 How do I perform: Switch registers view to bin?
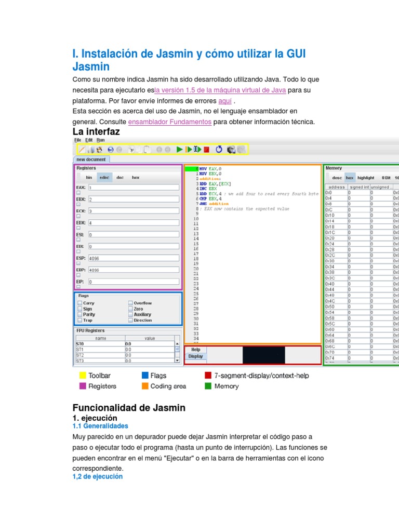pos(89,178)
